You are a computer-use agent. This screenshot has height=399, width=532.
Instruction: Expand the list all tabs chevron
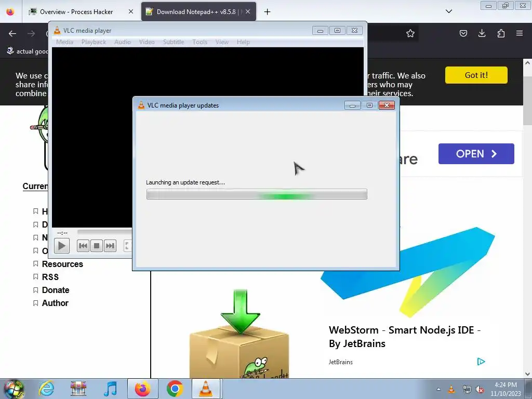(x=448, y=11)
